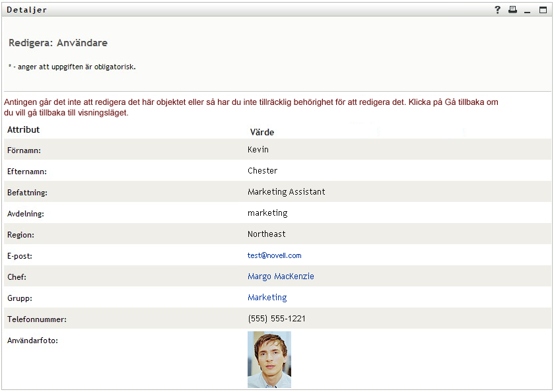The image size is (554, 392).
Task: Click the Redigera: Användare heading
Action: 58,43
